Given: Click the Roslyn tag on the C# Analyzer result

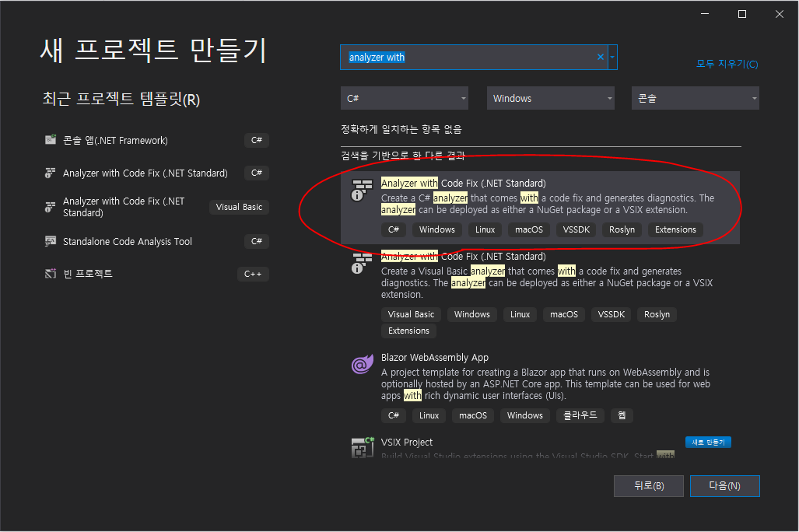Looking at the screenshot, I should tap(622, 229).
